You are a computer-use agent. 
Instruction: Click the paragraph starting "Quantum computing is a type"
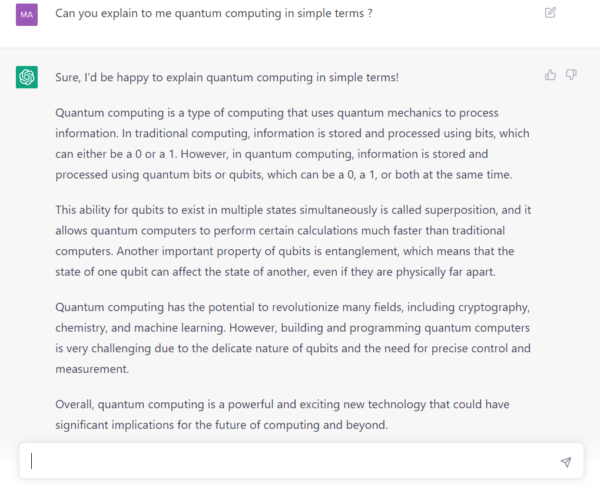tap(292, 144)
